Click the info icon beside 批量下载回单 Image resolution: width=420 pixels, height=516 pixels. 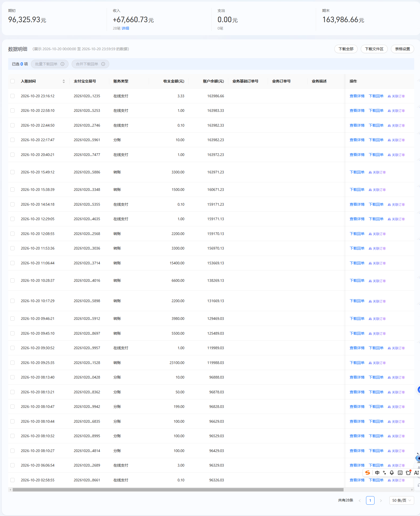[62, 64]
